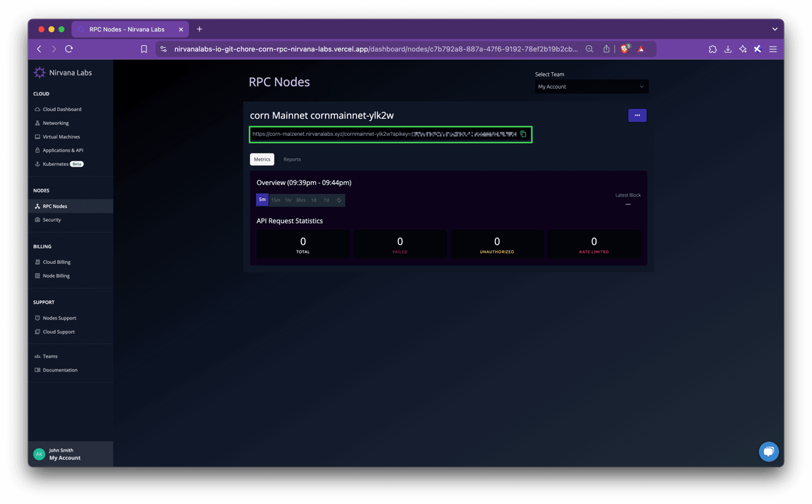
Task: Click the FAILED requests stat card
Action: coord(400,244)
